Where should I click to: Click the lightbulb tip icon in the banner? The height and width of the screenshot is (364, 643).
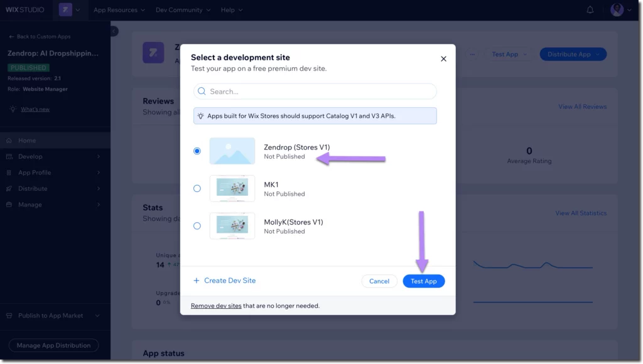click(200, 116)
